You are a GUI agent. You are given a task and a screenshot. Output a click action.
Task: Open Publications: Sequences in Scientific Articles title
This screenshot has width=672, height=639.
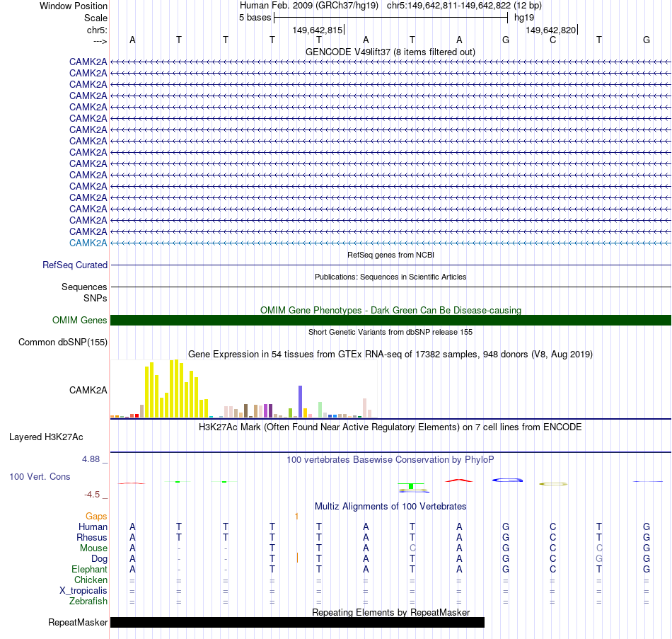pyautogui.click(x=390, y=277)
